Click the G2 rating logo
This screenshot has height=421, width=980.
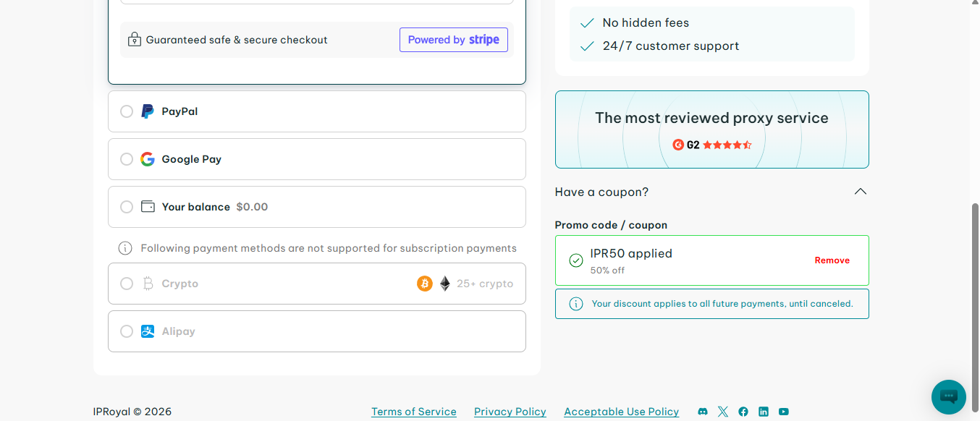685,145
